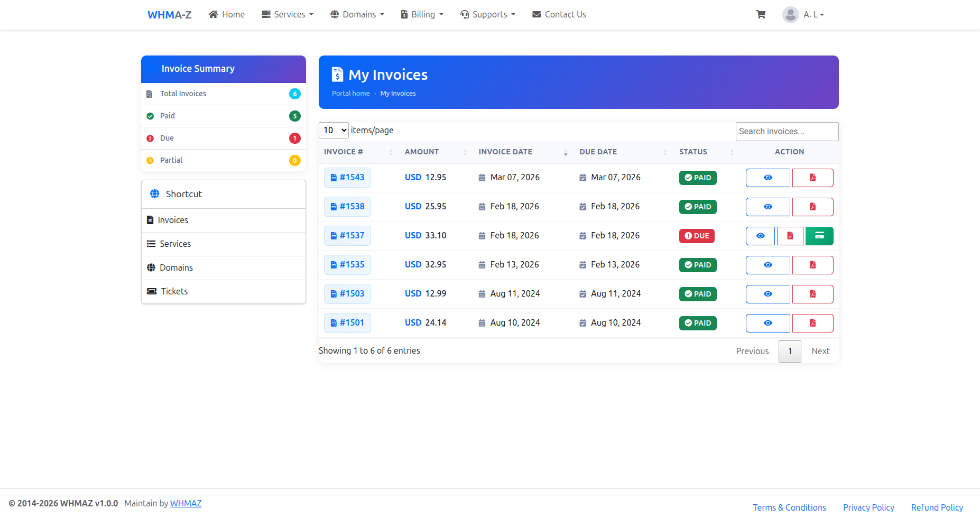
Task: View invoice #1543 using eye icon
Action: [768, 178]
